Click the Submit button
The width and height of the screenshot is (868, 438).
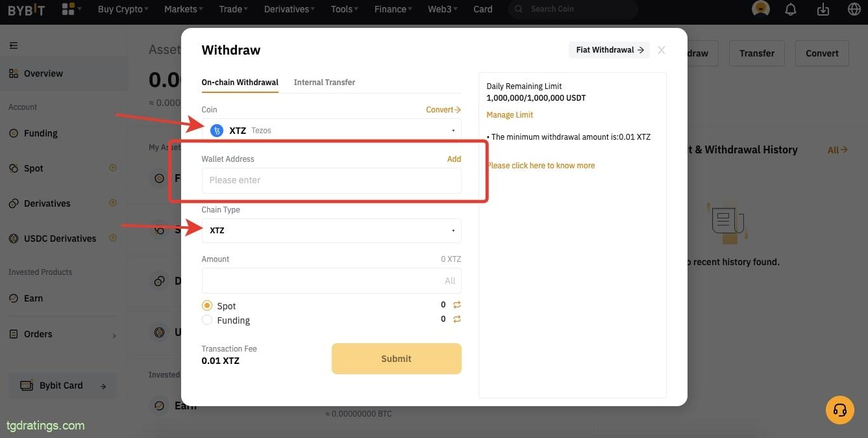click(397, 359)
